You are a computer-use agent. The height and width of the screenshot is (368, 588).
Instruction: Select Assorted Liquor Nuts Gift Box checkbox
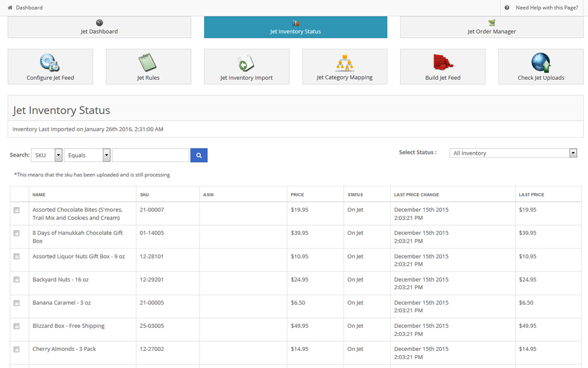click(x=17, y=257)
